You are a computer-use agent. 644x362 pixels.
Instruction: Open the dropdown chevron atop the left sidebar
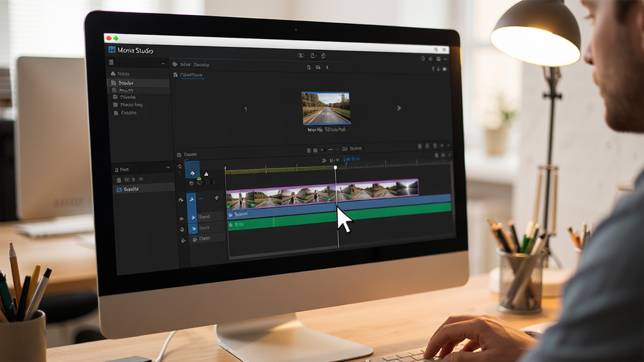pyautogui.click(x=163, y=63)
